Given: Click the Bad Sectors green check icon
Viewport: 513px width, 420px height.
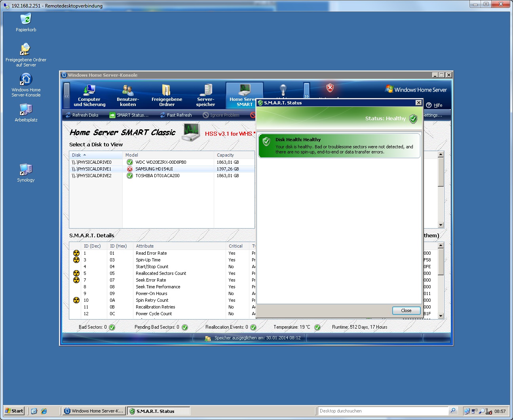Looking at the screenshot, I should (112, 327).
